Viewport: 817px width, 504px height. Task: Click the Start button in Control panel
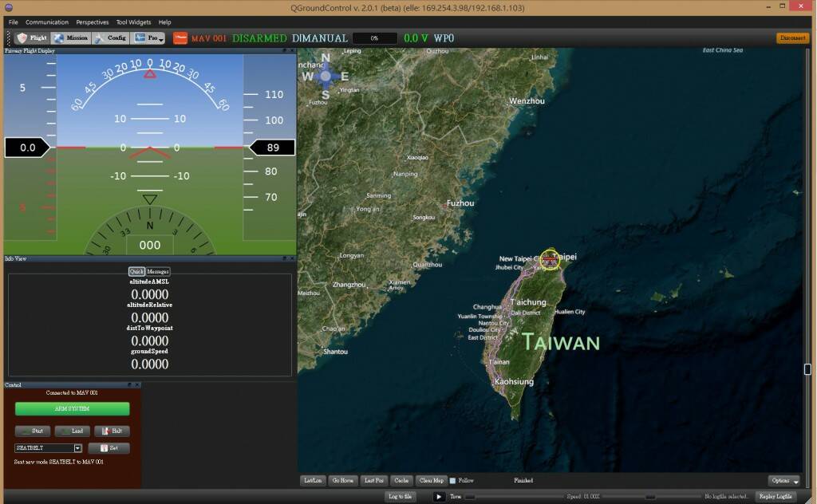[x=33, y=431]
